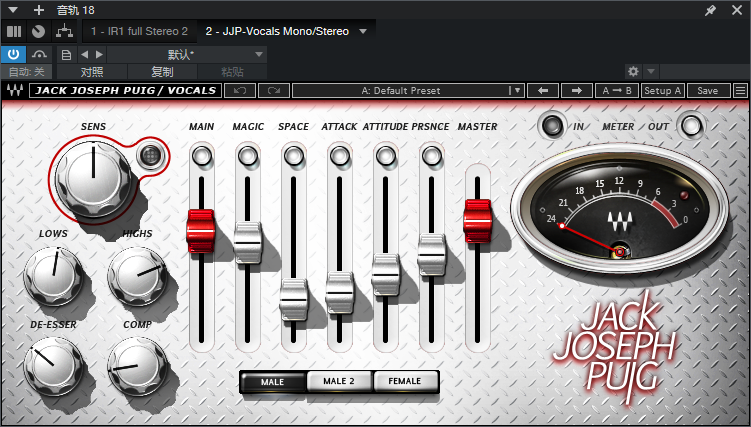Click the oval VU meter display
751x427 pixels.
point(619,209)
